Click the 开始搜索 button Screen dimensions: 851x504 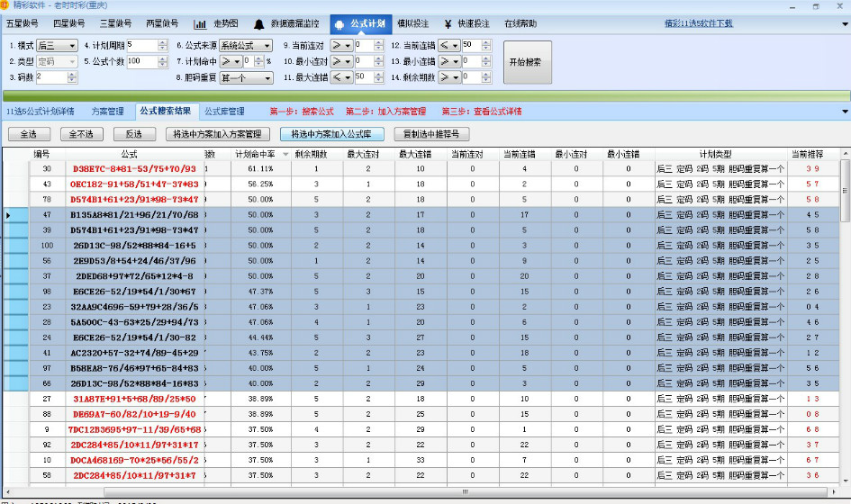coord(527,62)
